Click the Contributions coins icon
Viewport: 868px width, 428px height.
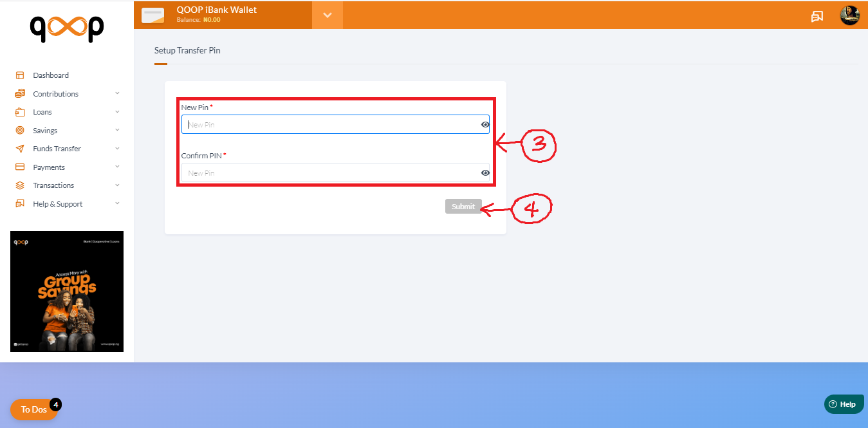coord(20,94)
